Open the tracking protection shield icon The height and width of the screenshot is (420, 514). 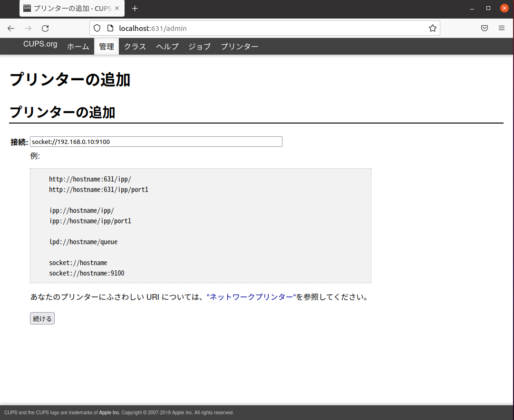tap(97, 28)
